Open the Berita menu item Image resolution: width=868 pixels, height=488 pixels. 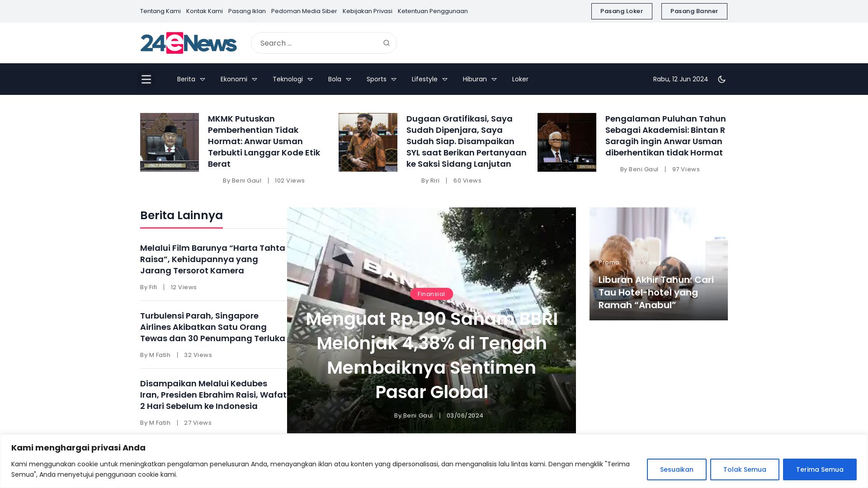tap(186, 79)
